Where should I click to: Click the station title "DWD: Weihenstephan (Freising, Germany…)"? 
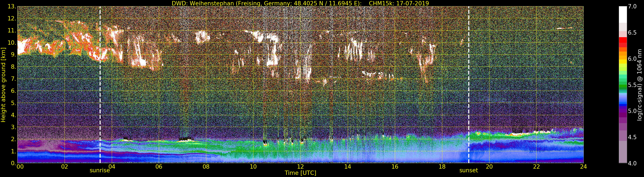click(x=267, y=3)
